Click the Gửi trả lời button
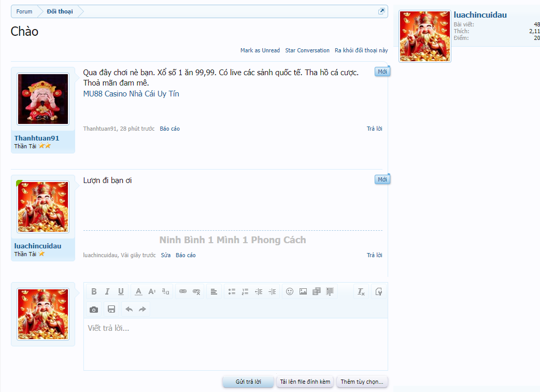Image resolution: width=540 pixels, height=392 pixels. pyautogui.click(x=248, y=382)
